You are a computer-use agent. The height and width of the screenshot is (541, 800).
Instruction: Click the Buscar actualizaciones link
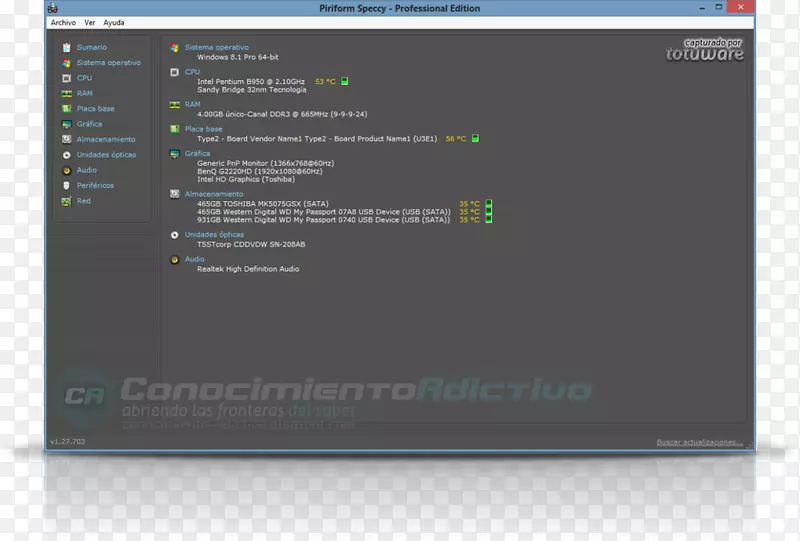pos(699,441)
